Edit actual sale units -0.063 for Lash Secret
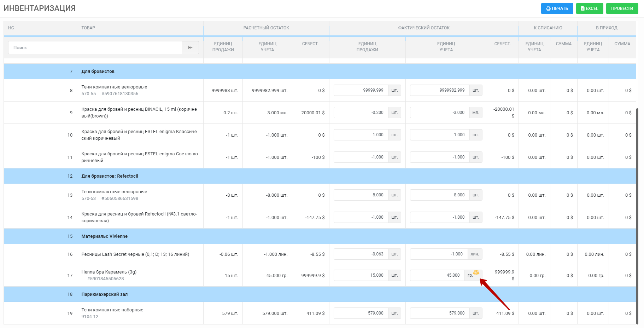Viewport: 644px width, 328px height. [x=361, y=254]
